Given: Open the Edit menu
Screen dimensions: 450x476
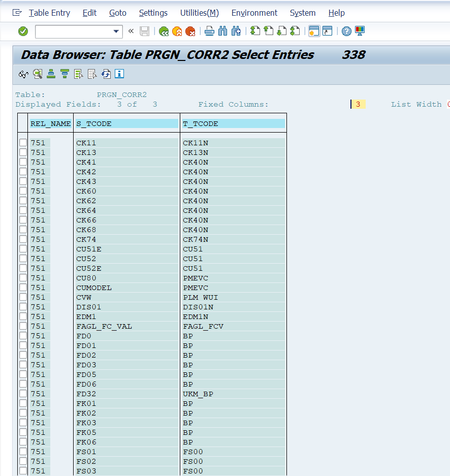Looking at the screenshot, I should coord(89,13).
